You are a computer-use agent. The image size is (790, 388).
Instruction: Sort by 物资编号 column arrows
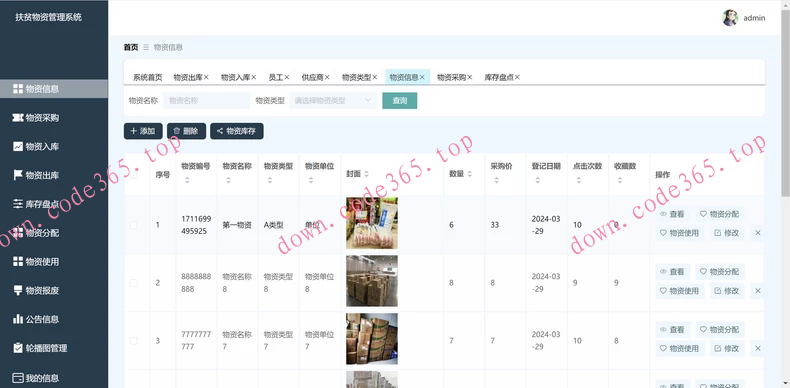[187, 180]
